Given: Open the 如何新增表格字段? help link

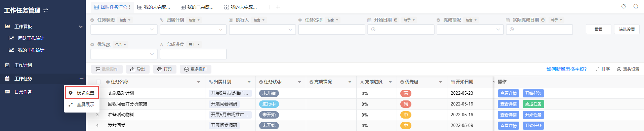Looking at the screenshot, I should click(566, 69).
